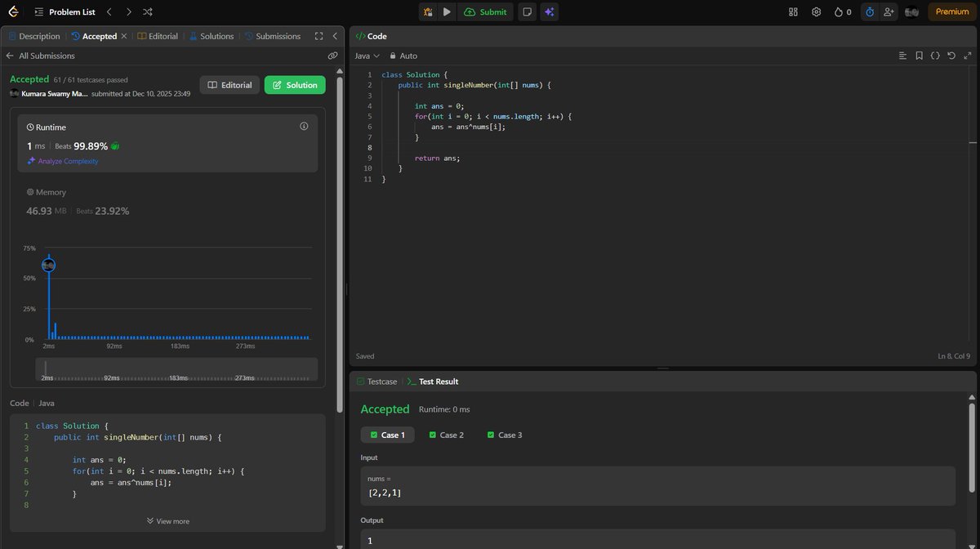Image resolution: width=980 pixels, height=549 pixels.
Task: Click the 23.92% memory beats value
Action: [x=114, y=211]
